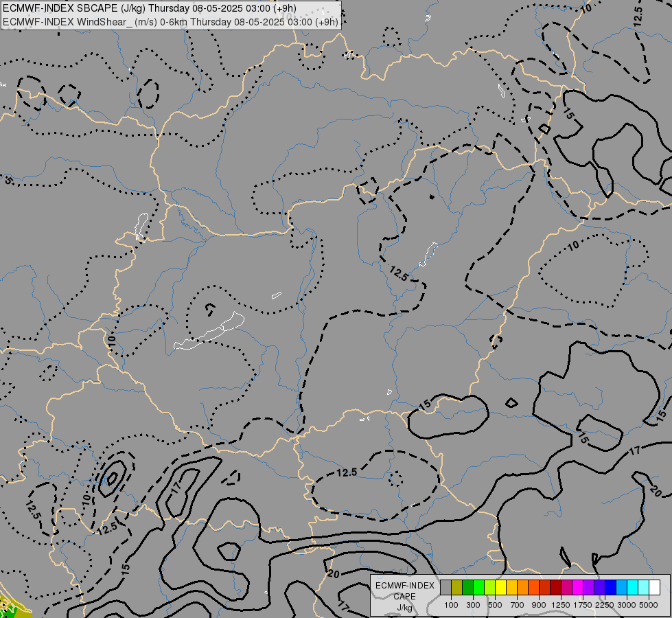
Task: Click the ECMWF-INDEX CAPE J/kg legend title
Action: 404,597
